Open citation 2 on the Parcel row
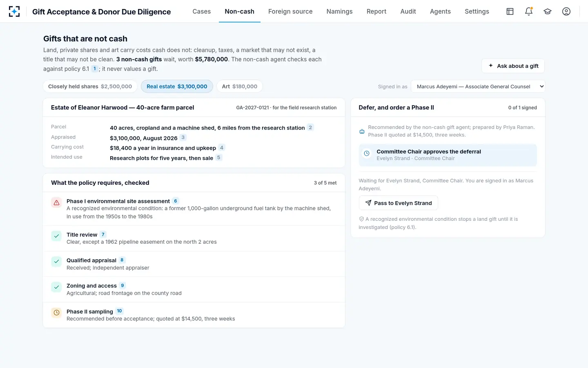This screenshot has height=368, width=588. pos(310,128)
